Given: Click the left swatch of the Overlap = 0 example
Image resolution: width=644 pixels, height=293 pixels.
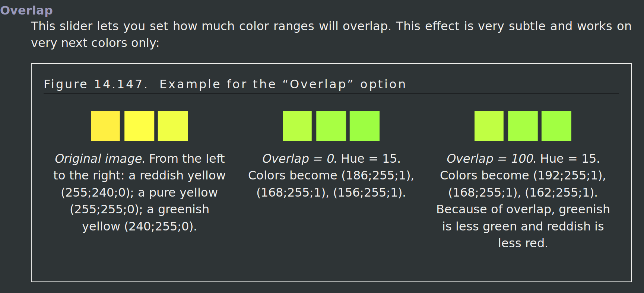Looking at the screenshot, I should click(297, 126).
